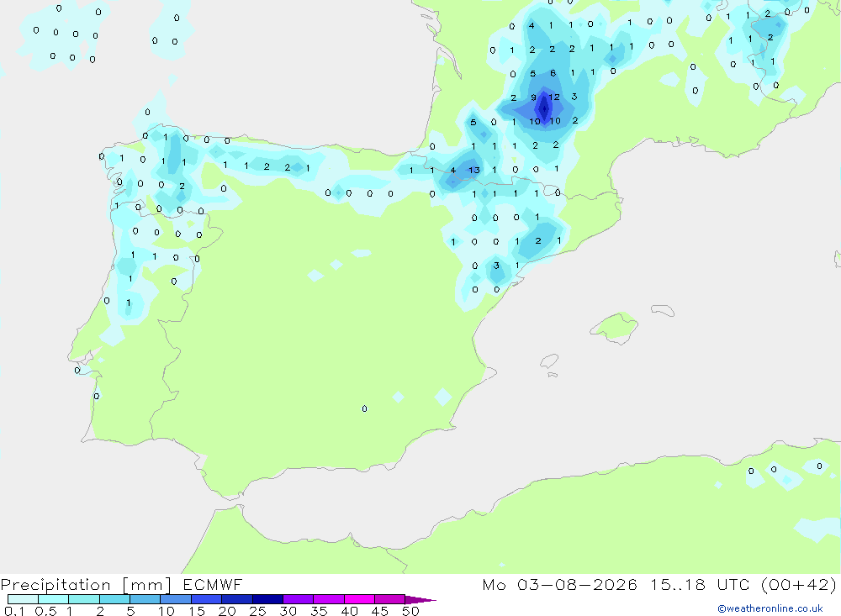Click the '12' precipitation value on the map
841x616 pixels.
pyautogui.click(x=554, y=97)
